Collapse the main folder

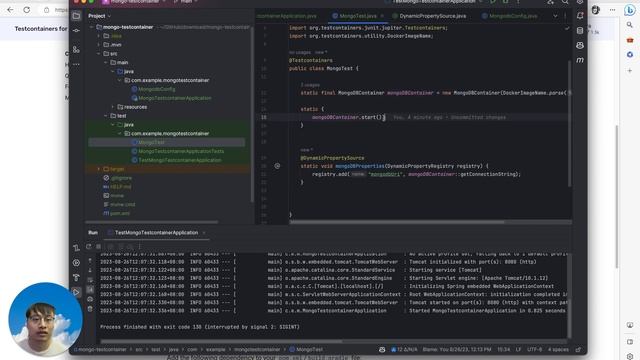pos(106,62)
